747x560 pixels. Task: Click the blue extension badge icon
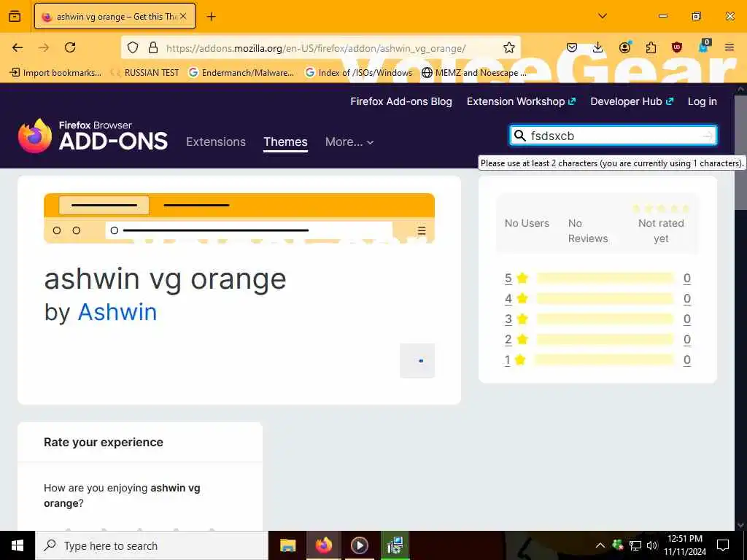(x=703, y=47)
